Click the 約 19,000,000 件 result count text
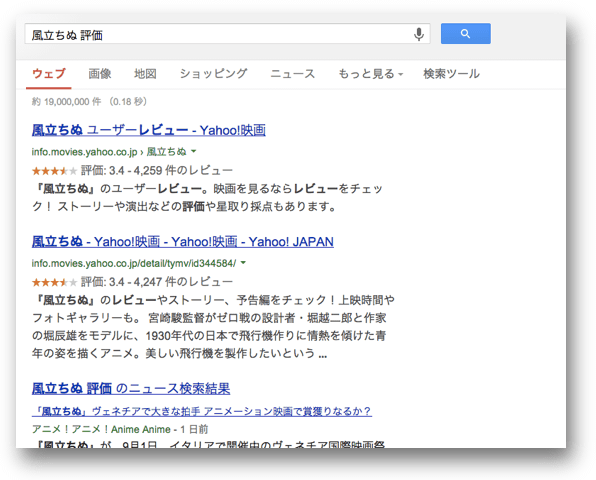 [x=67, y=102]
